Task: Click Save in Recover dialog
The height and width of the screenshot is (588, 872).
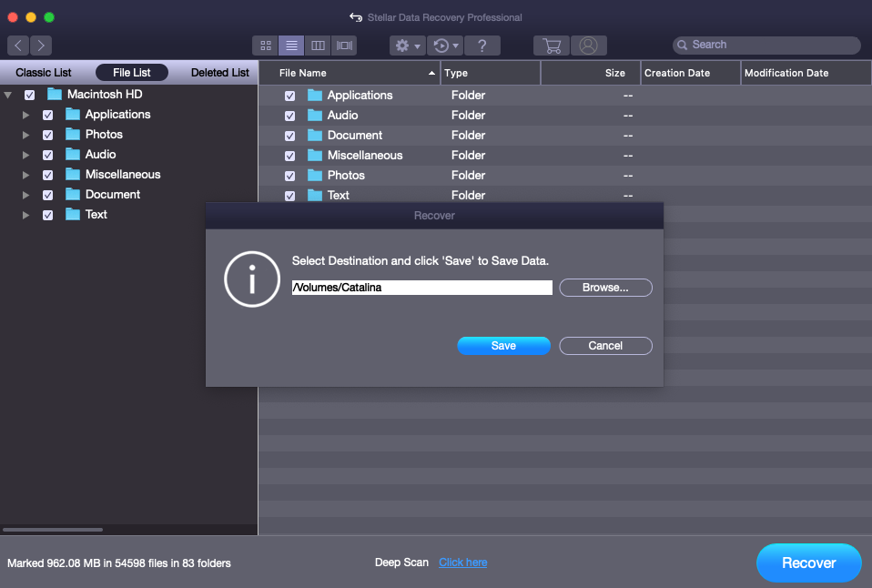Action: (504, 346)
